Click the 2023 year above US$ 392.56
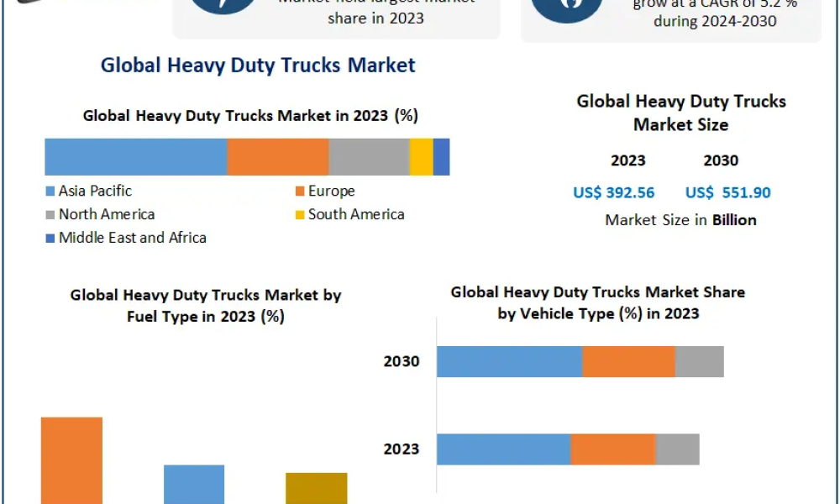The width and height of the screenshot is (840, 504). (628, 160)
